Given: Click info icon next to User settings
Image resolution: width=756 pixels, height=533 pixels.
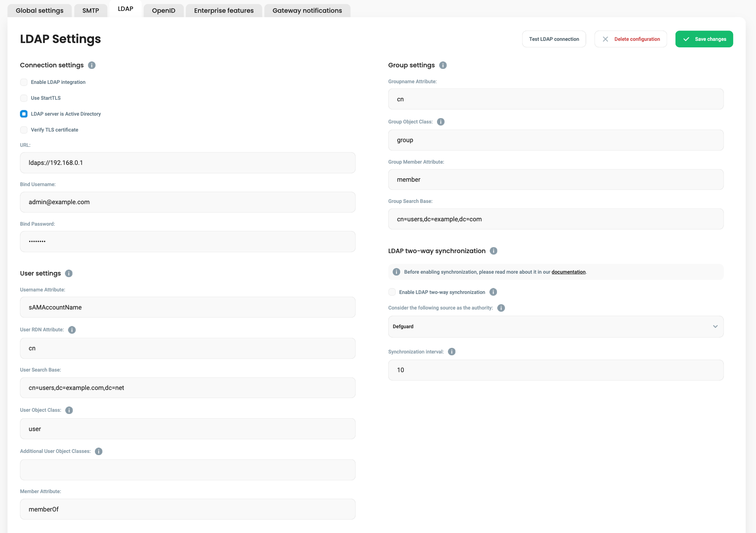Looking at the screenshot, I should point(69,273).
